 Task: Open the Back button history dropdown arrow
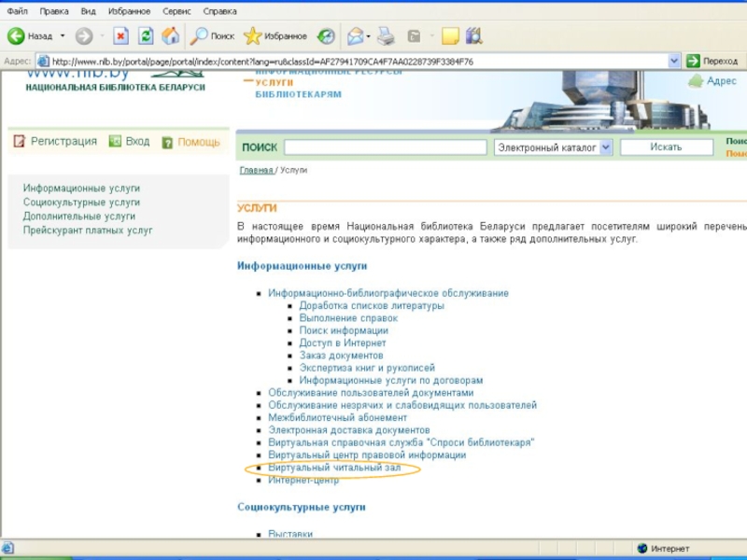tap(63, 36)
